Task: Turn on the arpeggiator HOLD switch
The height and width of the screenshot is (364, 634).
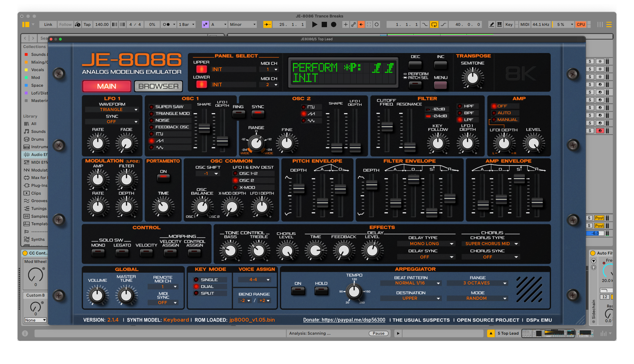Action: coord(321,291)
